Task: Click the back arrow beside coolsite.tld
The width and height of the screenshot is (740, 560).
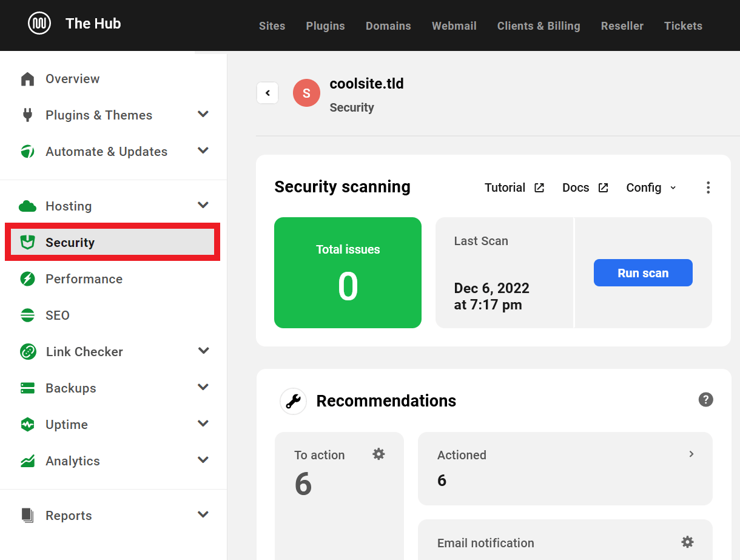Action: click(x=267, y=93)
